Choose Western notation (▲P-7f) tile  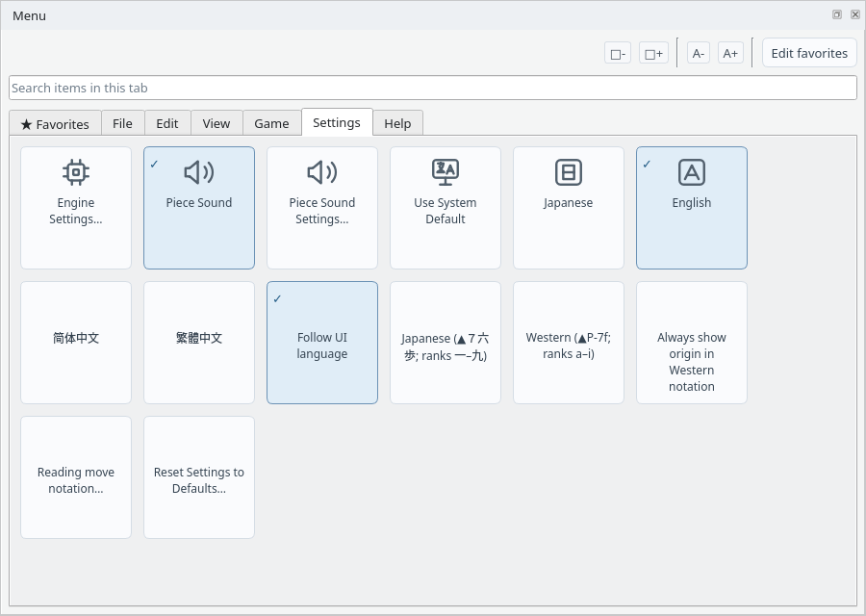coord(569,343)
